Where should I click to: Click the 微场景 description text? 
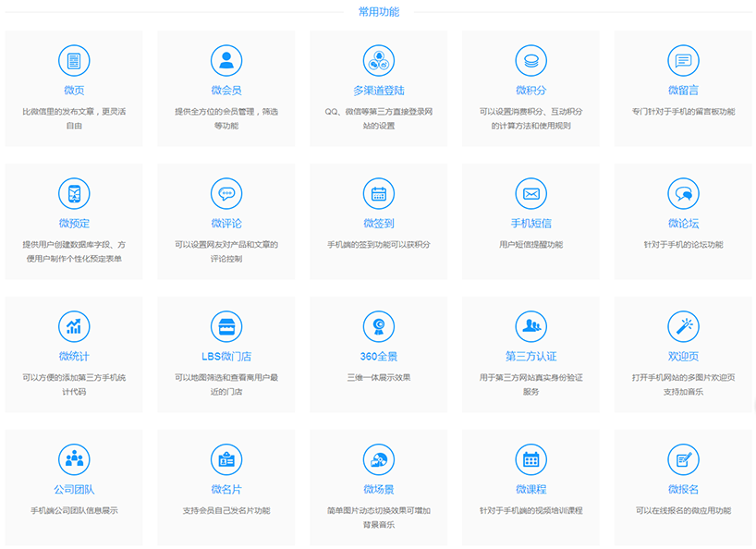(x=379, y=518)
